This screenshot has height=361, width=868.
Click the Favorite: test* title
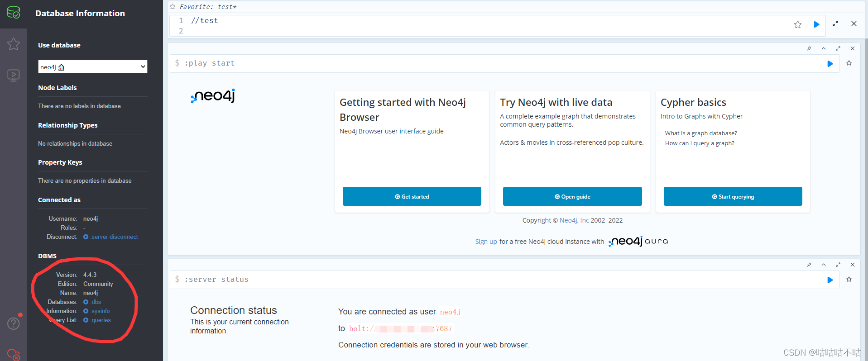click(x=208, y=7)
